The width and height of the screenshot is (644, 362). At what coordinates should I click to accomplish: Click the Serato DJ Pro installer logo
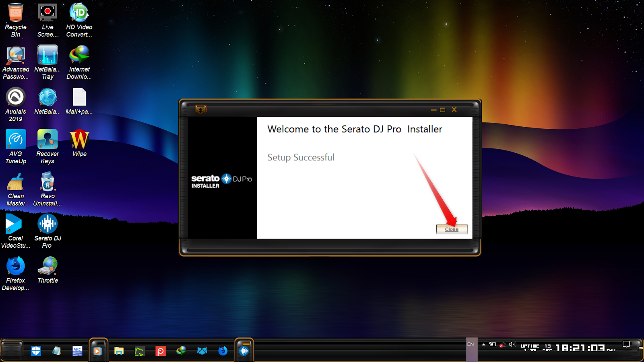coord(222,181)
